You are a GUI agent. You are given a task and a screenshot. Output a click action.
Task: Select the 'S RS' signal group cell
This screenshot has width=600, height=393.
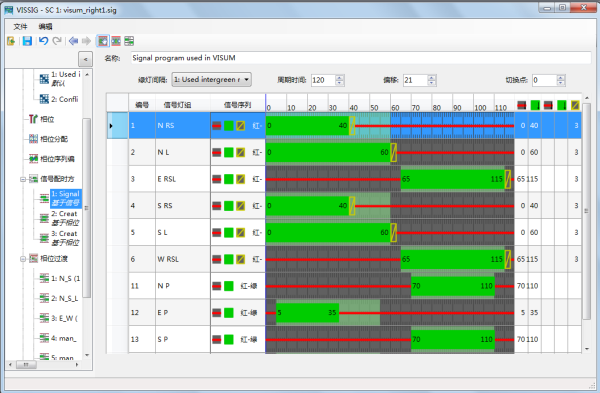pos(183,206)
